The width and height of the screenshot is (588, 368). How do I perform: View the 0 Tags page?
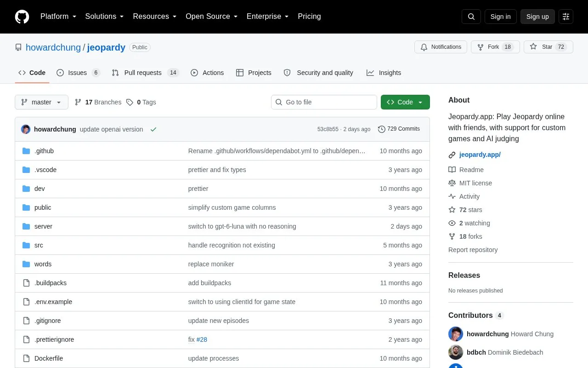(141, 102)
